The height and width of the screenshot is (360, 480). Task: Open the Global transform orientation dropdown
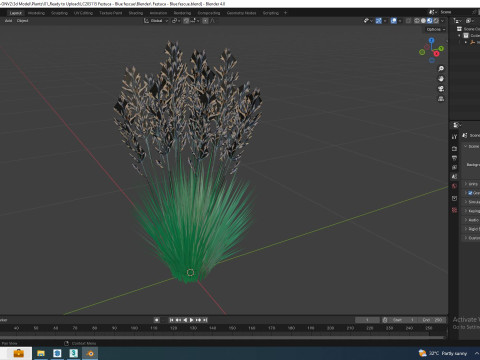[156, 21]
